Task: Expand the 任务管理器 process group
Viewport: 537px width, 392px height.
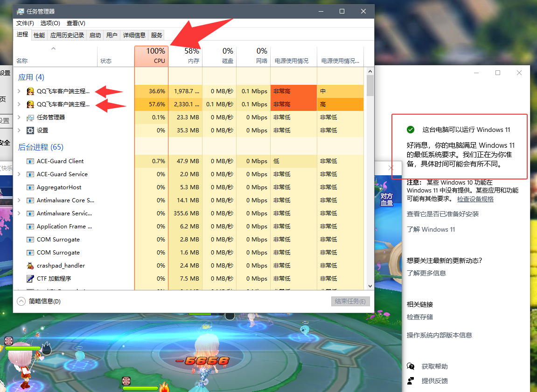Action: pyautogui.click(x=19, y=117)
